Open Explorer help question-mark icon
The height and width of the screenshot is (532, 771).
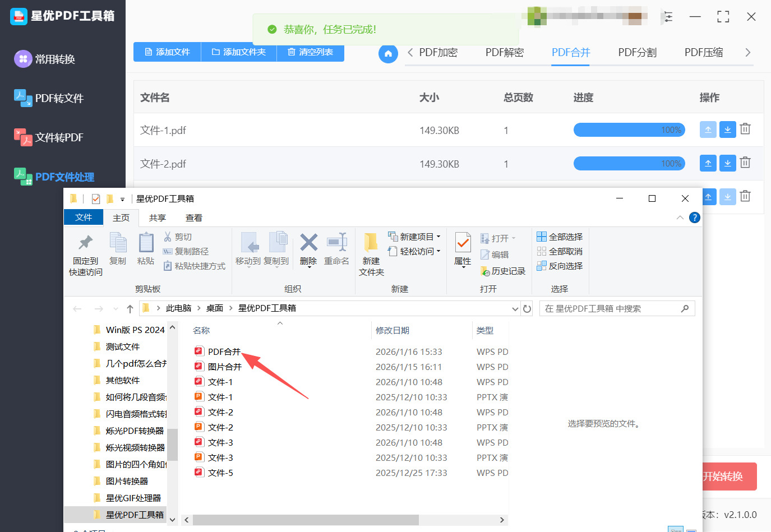pos(694,218)
